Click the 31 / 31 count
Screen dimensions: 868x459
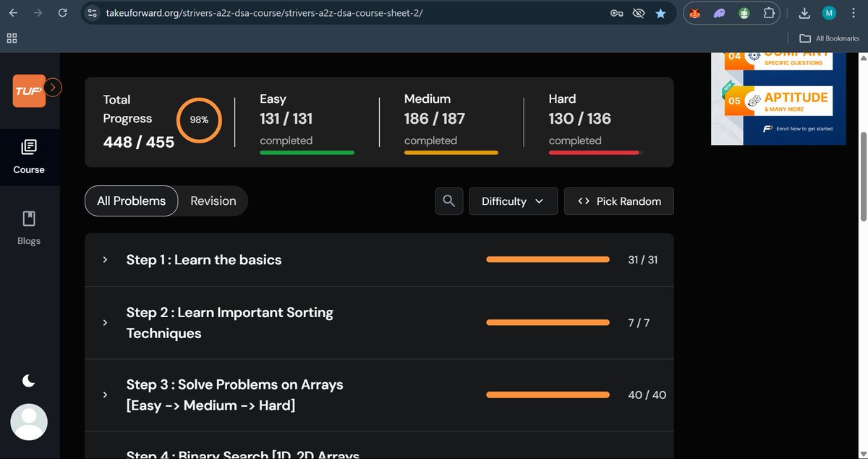coord(643,260)
